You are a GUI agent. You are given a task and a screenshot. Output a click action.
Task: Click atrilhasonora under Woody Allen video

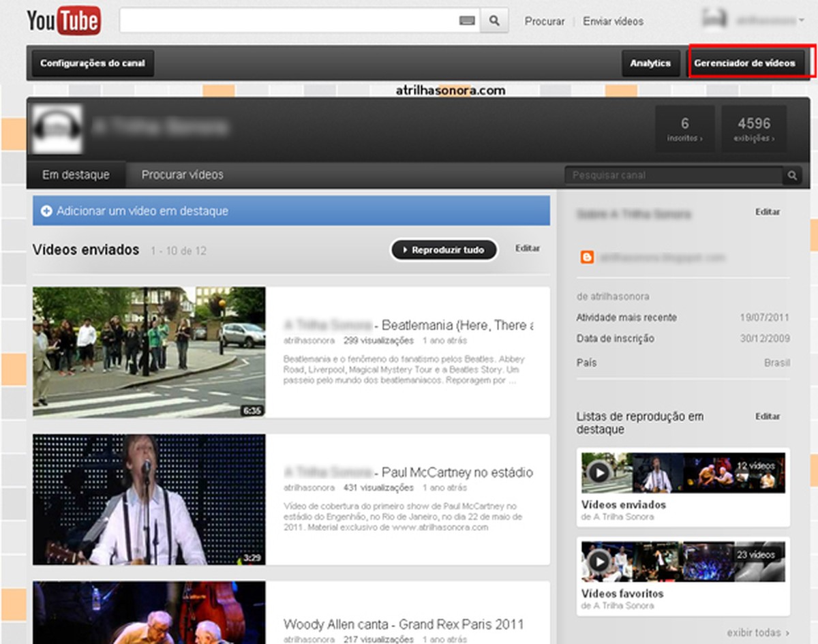pyautogui.click(x=309, y=639)
